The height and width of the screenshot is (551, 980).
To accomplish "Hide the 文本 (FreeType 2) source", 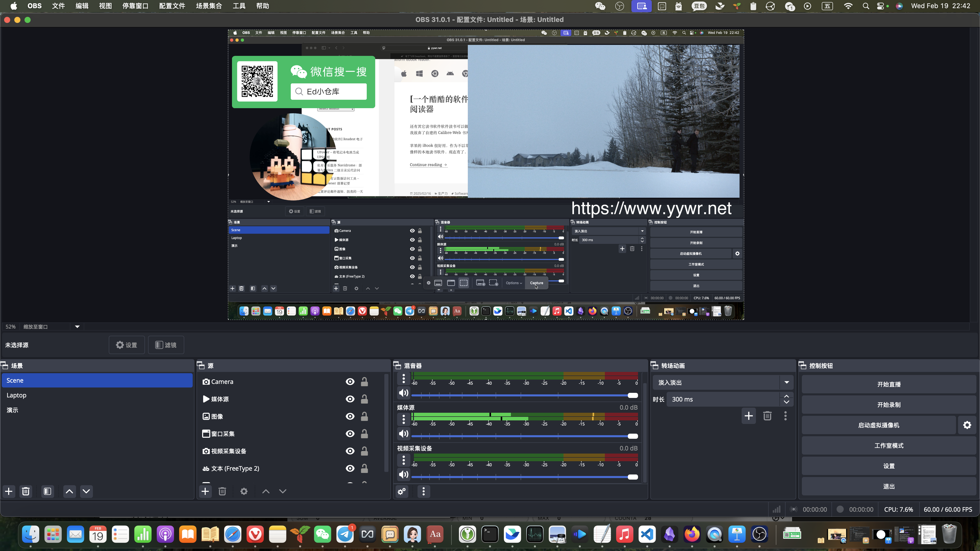I will pos(350,469).
